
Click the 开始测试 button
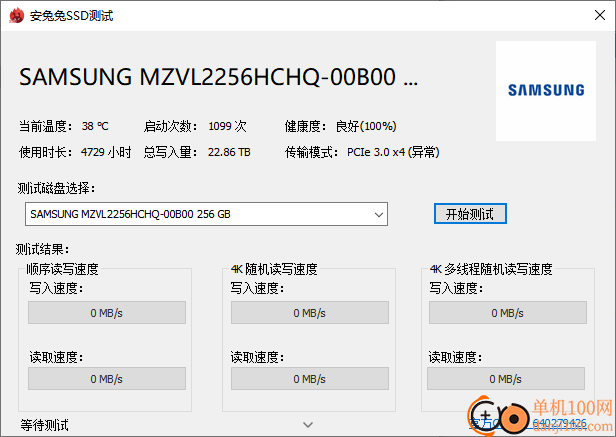click(470, 214)
